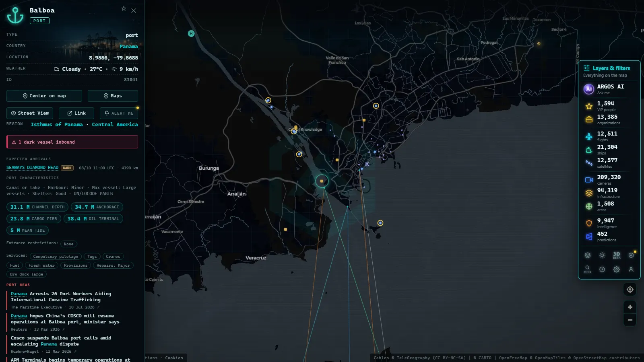The width and height of the screenshot is (644, 362).
Task: Open the Central America region link
Action: click(115, 125)
